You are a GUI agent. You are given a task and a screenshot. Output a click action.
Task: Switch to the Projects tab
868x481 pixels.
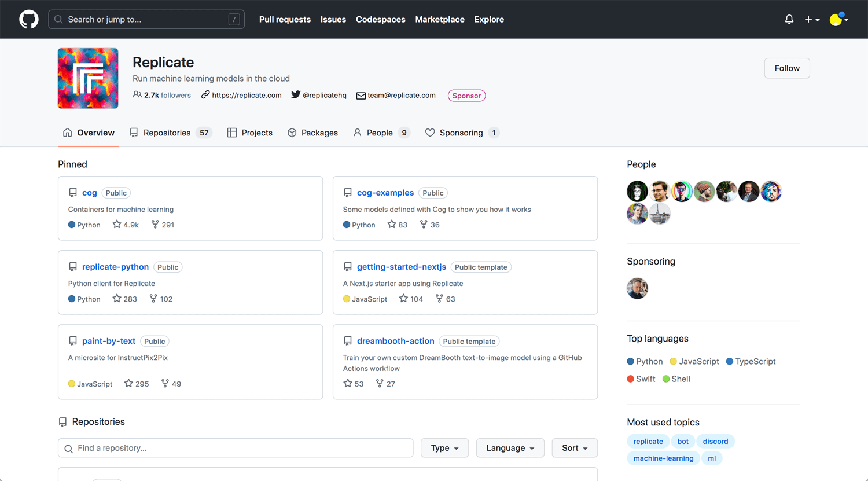coord(250,133)
